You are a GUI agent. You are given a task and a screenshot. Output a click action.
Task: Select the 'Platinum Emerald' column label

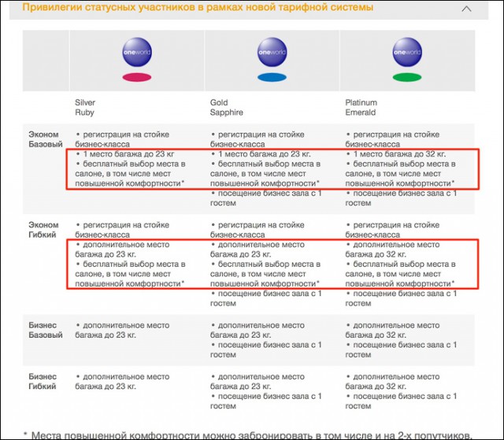point(361,108)
